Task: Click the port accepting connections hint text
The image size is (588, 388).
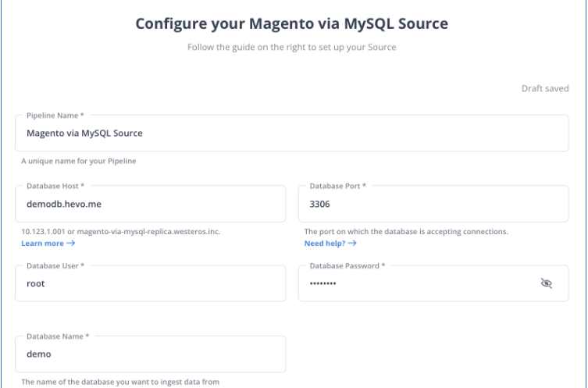Action: 406,232
